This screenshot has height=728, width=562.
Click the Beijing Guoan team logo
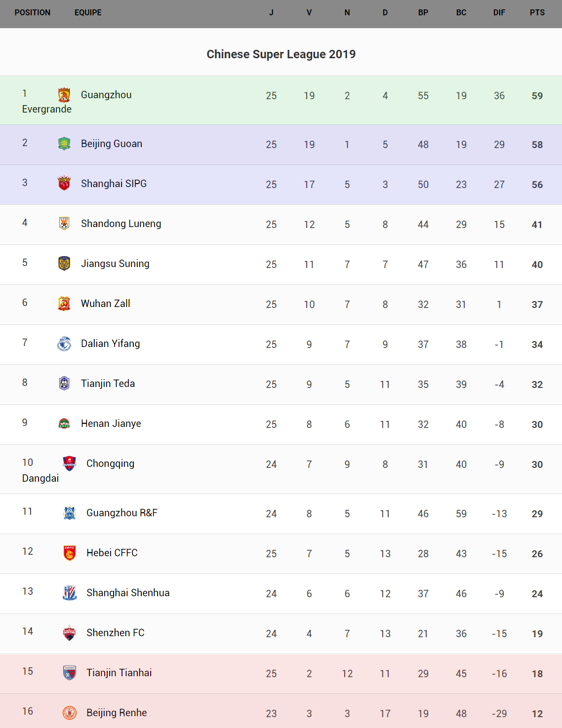64,144
